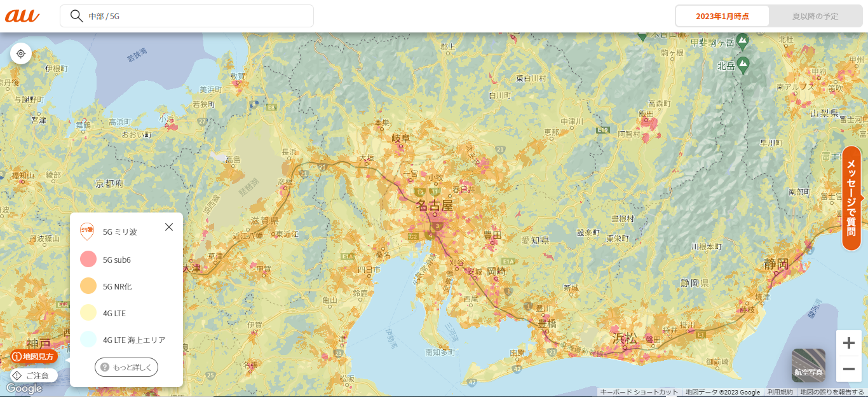
Task: Zoom out on the map
Action: pos(848,369)
